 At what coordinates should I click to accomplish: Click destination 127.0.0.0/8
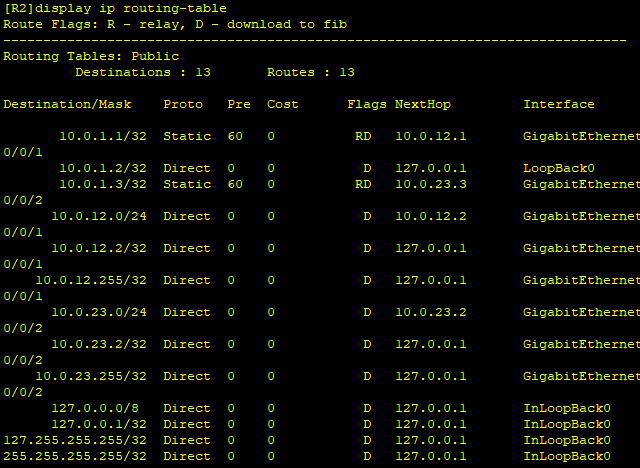(x=95, y=408)
